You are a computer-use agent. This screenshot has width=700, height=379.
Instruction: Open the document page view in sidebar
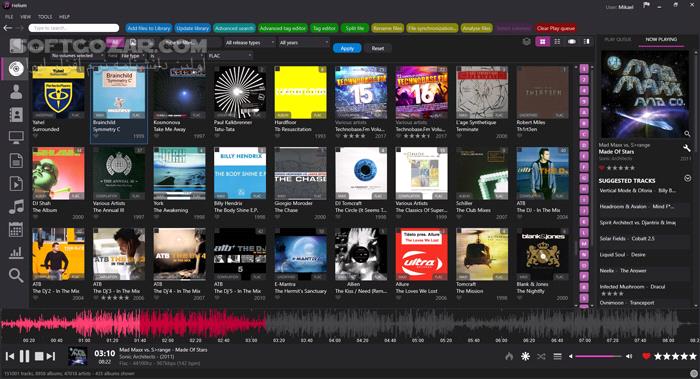(16, 161)
